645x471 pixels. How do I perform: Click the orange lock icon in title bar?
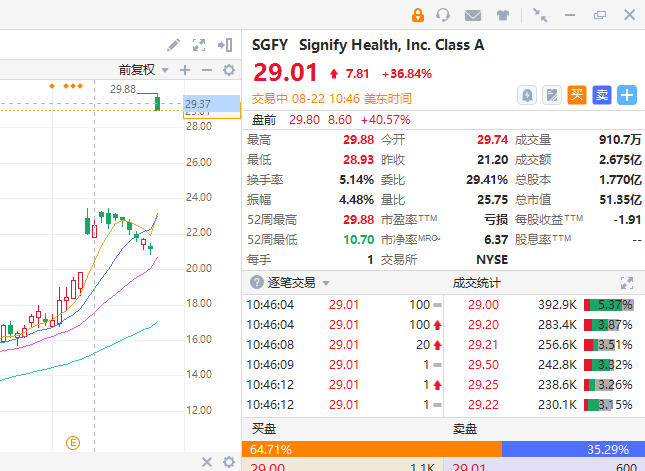click(x=418, y=15)
